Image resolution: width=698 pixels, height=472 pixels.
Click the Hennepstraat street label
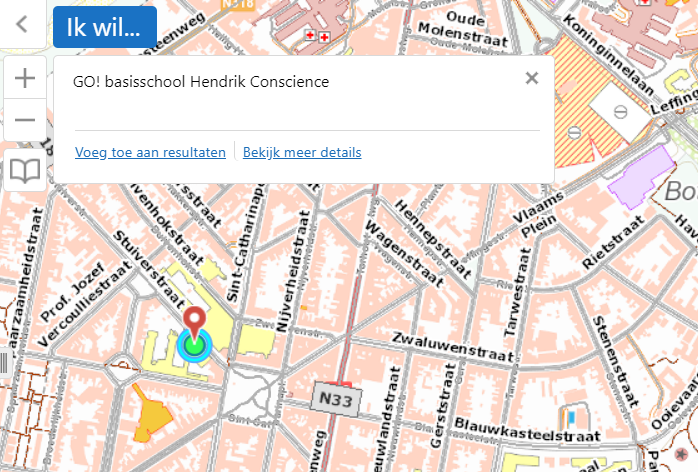click(432, 238)
